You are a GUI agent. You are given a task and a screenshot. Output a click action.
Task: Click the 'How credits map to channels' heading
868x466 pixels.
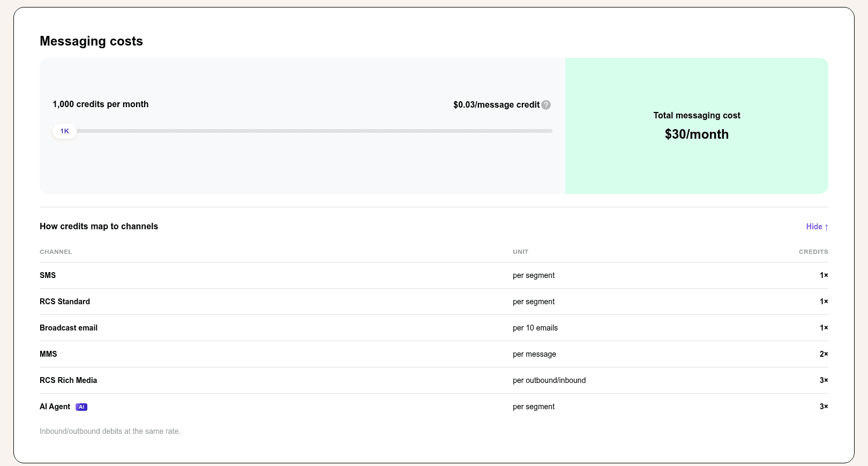[99, 227]
